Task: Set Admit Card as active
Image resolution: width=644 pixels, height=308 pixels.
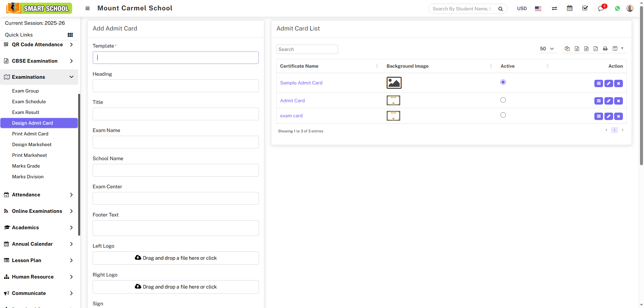Action: click(503, 100)
